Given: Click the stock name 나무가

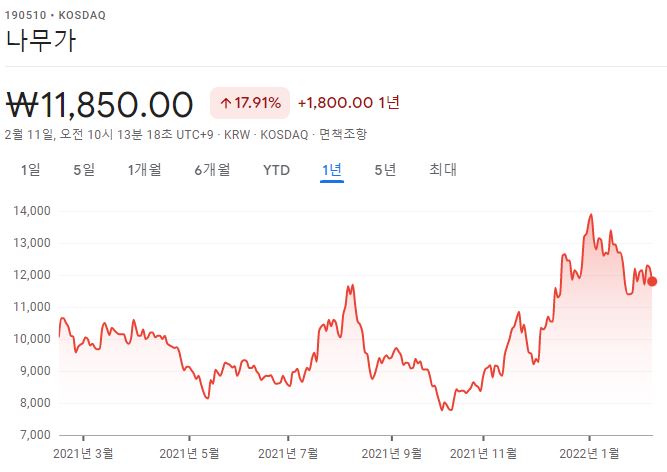Looking at the screenshot, I should coord(41,40).
